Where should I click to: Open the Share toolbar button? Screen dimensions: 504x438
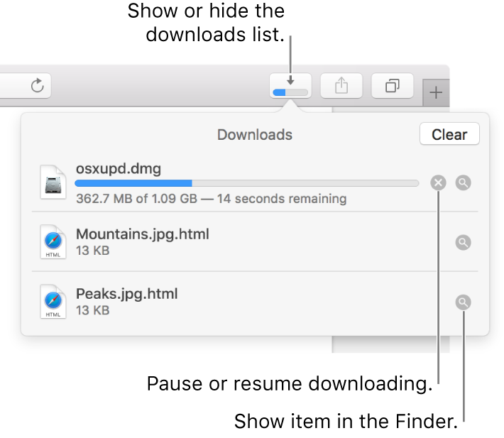(341, 87)
